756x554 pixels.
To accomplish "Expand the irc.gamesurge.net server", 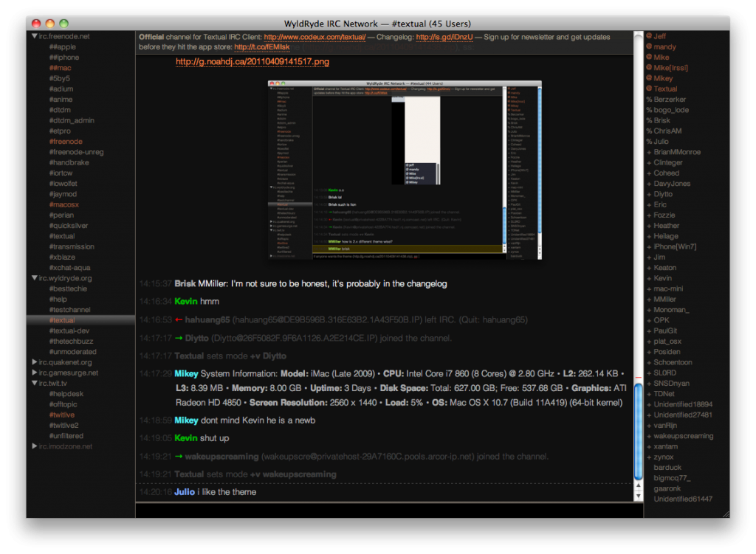I will [35, 373].
